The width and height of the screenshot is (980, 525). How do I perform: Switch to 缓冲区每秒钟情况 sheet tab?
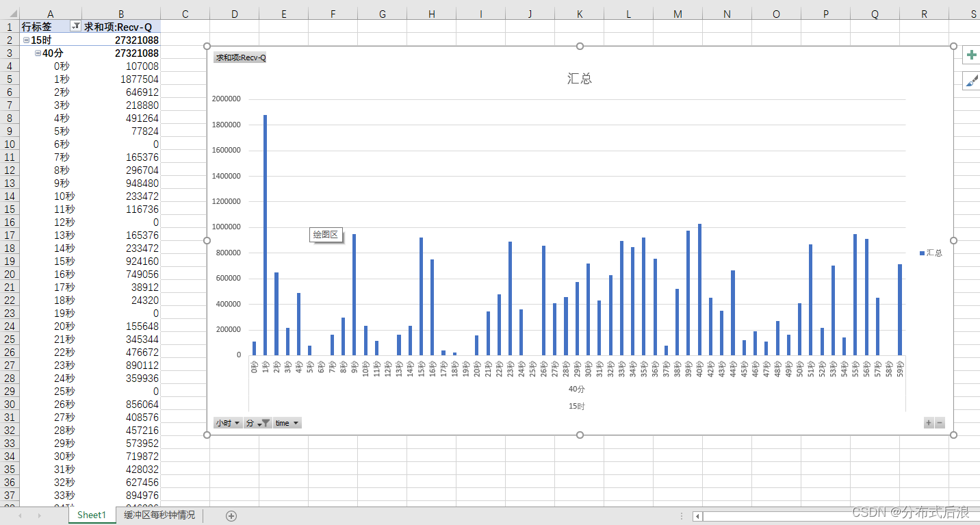pyautogui.click(x=159, y=515)
